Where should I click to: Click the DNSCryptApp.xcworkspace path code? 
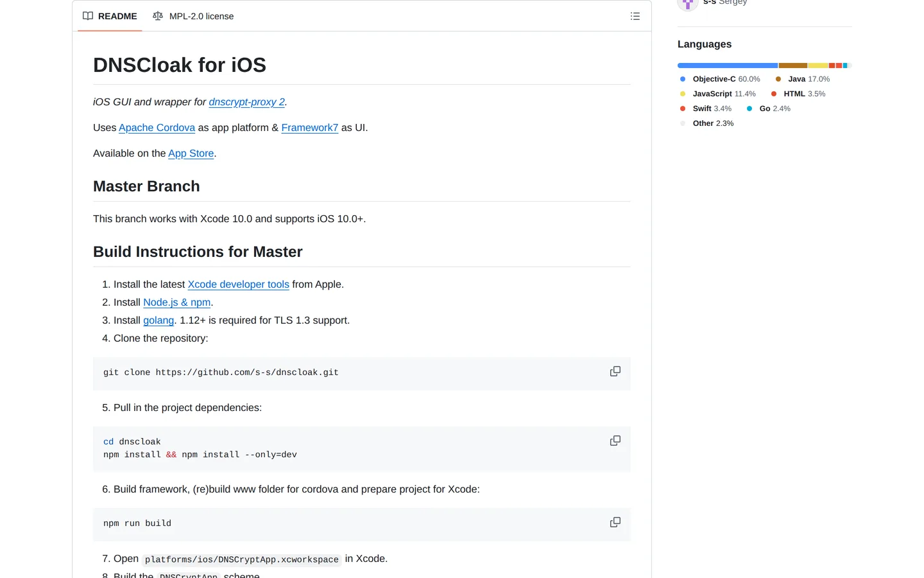point(241,559)
